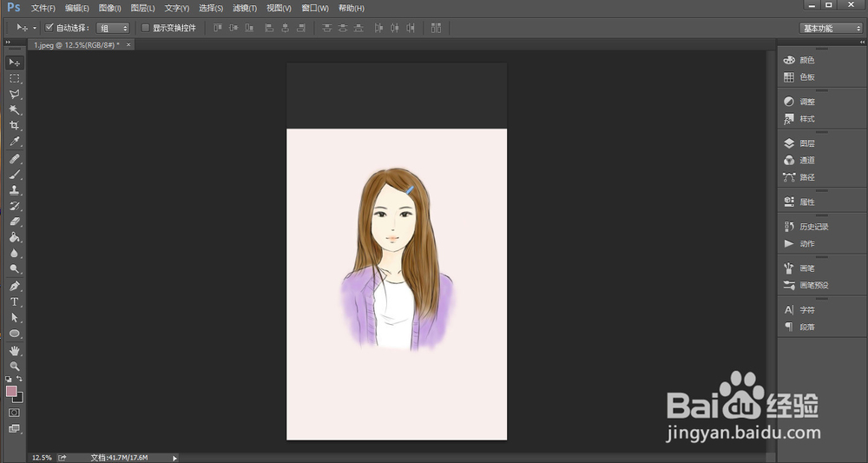
Task: Toggle Quick Mask mode icon
Action: click(15, 413)
